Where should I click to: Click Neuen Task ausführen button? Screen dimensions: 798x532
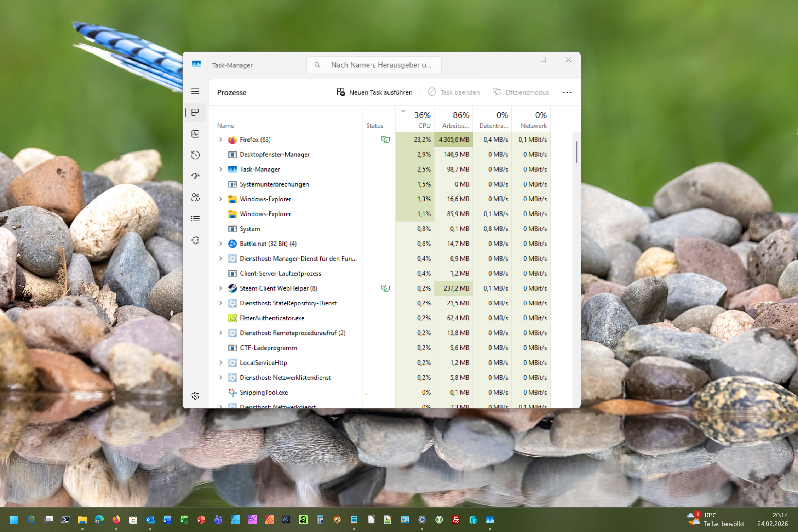(x=374, y=92)
